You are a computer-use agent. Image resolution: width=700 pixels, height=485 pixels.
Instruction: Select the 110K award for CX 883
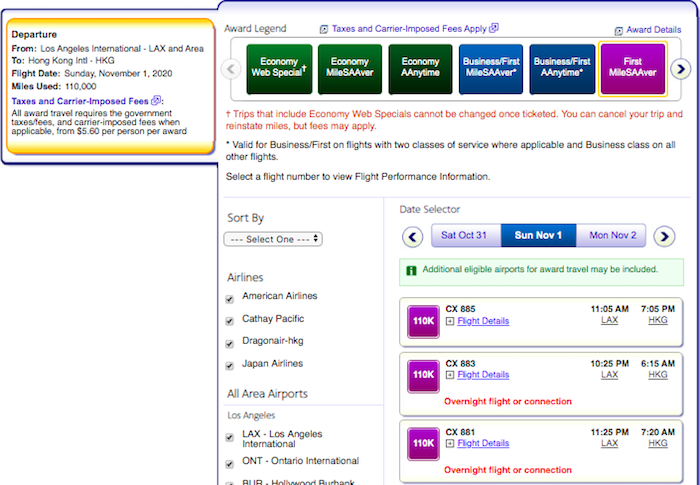423,376
